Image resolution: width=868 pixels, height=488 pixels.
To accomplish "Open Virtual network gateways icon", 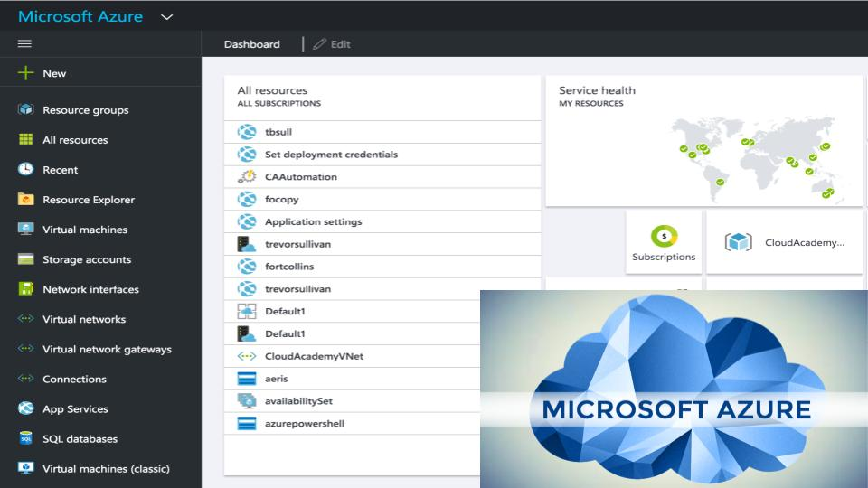I will [25, 349].
